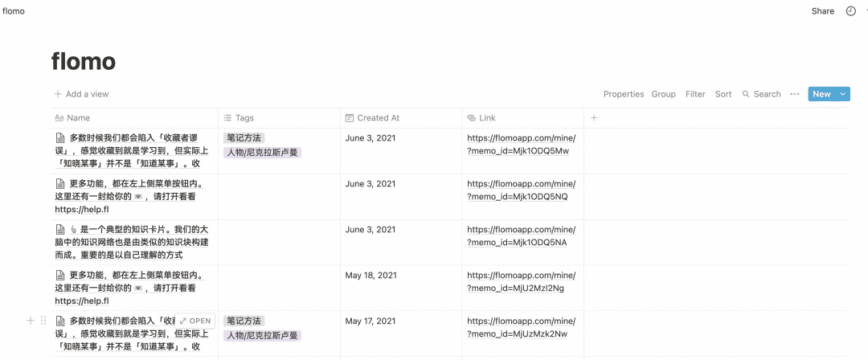Click 人物/尼克拉斯卢曼 tag in first row
The height and width of the screenshot is (360, 868).
click(262, 153)
